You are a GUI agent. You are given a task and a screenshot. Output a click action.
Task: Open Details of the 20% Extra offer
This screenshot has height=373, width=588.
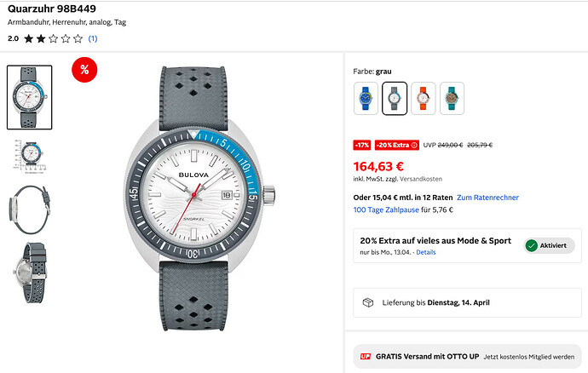(x=426, y=253)
